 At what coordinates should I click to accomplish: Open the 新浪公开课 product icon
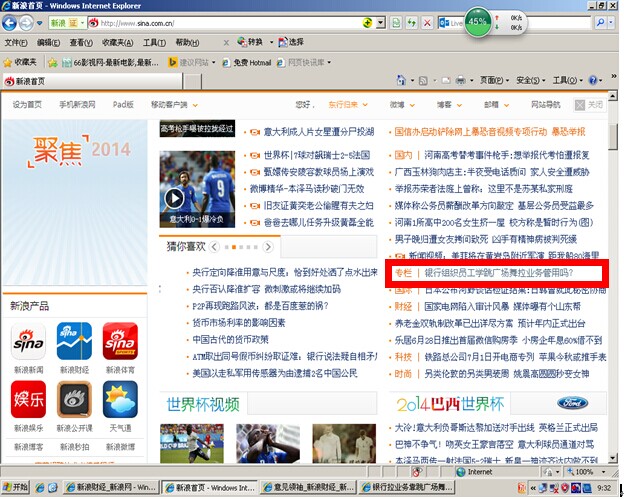coord(74,399)
